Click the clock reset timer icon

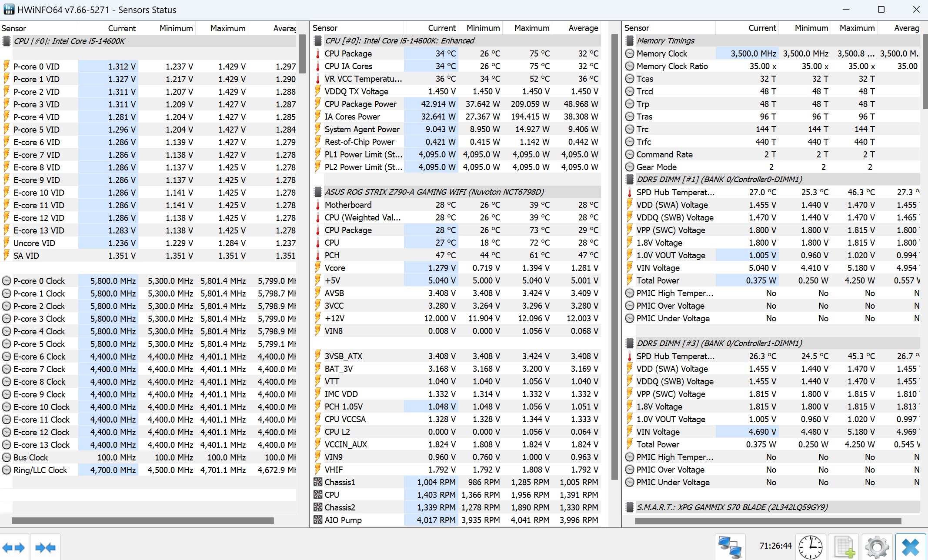click(811, 547)
